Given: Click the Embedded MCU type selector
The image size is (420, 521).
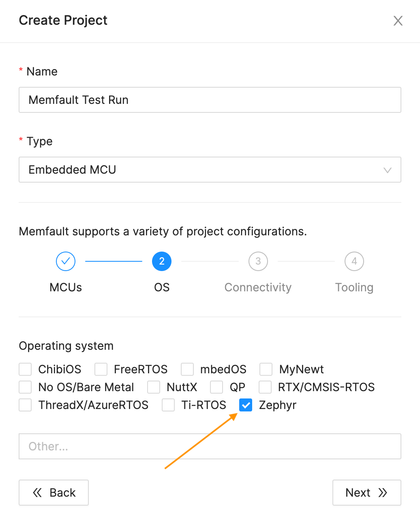Looking at the screenshot, I should tap(203, 170).
